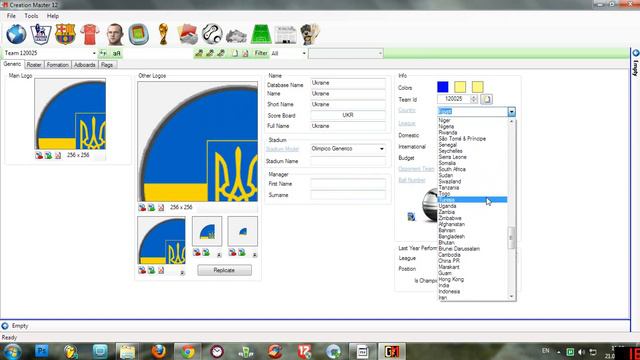Select Uganda in the country list
The height and width of the screenshot is (360, 640).
coord(472,206)
